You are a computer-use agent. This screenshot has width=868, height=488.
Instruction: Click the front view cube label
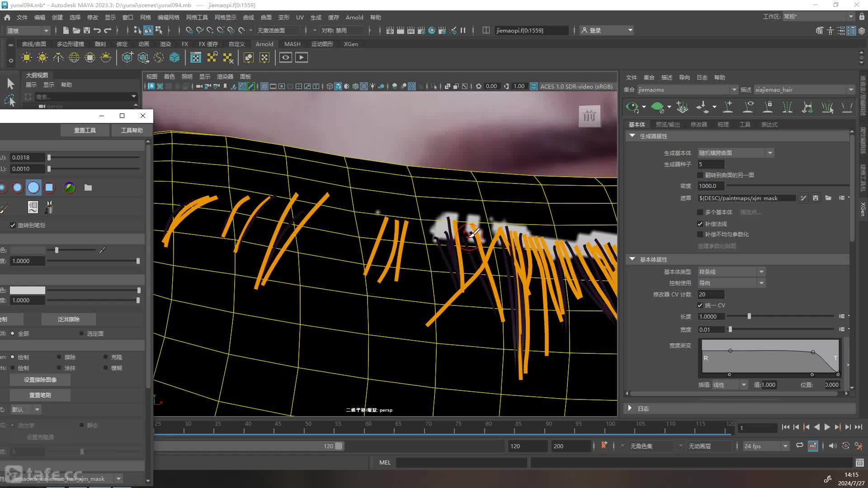pos(590,116)
